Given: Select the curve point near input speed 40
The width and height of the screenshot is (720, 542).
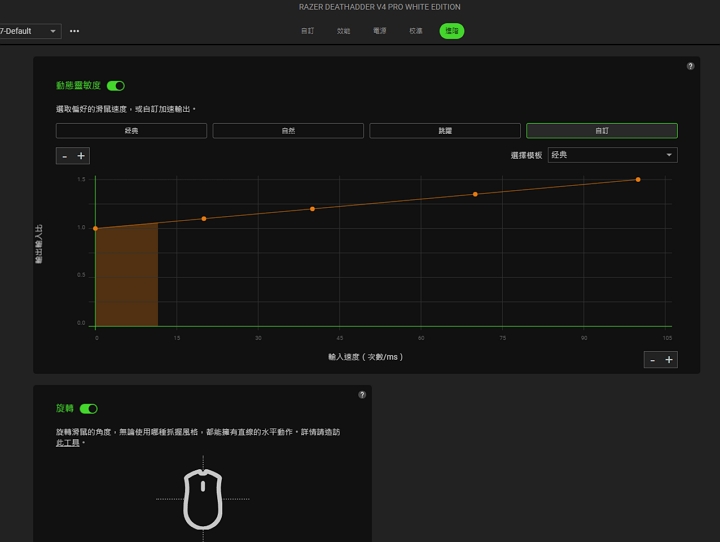Looking at the screenshot, I should coord(312,209).
